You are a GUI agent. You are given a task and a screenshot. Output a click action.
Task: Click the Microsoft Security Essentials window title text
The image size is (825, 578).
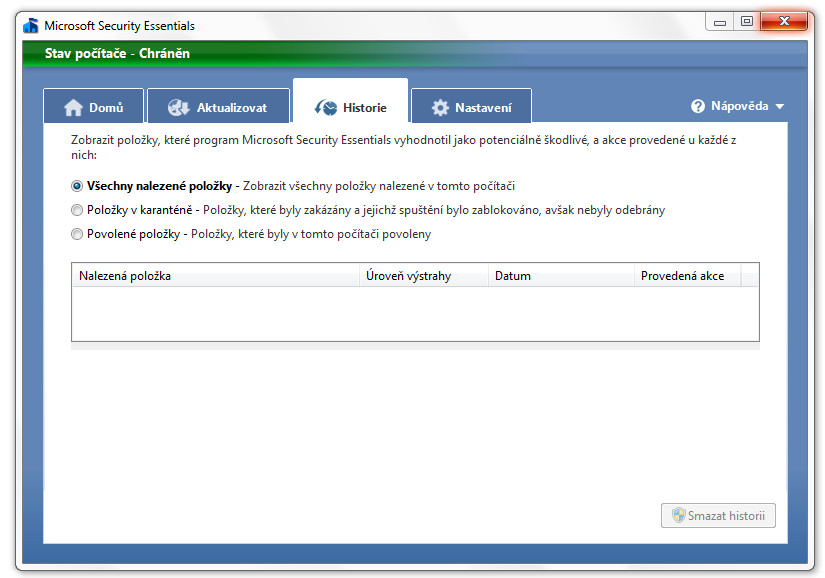point(119,26)
